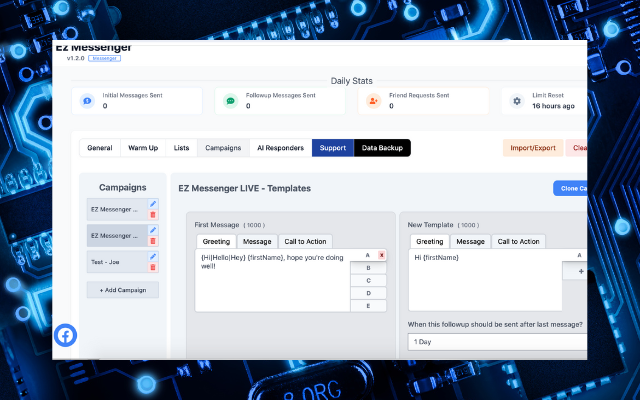Select variant A of New Template greeting

(x=579, y=255)
